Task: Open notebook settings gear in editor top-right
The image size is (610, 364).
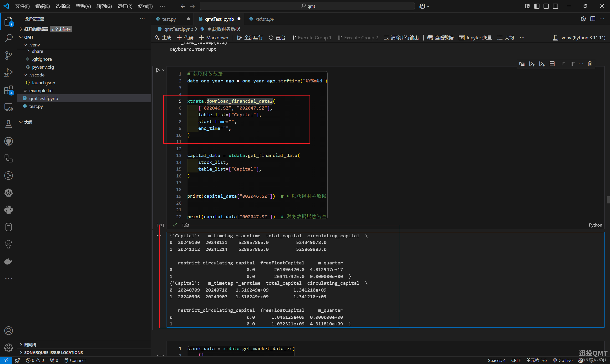Action: [583, 19]
